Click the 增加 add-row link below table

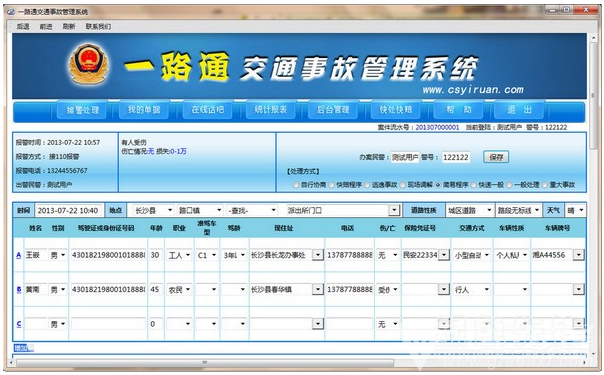[x=21, y=348]
